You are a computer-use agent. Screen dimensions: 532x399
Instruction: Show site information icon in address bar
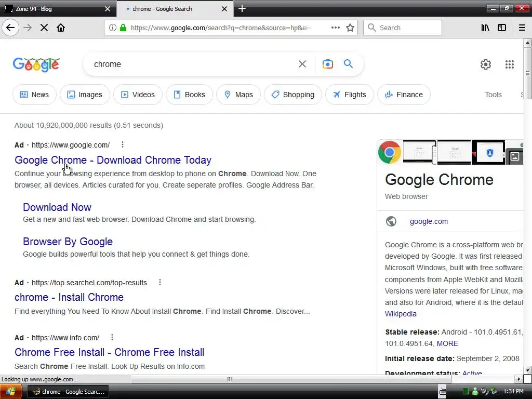112,28
